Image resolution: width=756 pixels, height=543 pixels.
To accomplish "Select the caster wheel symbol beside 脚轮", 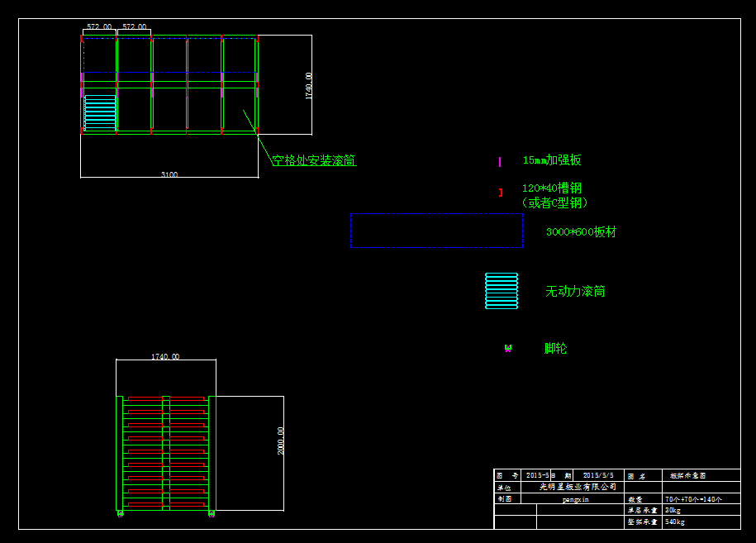I will [x=508, y=348].
